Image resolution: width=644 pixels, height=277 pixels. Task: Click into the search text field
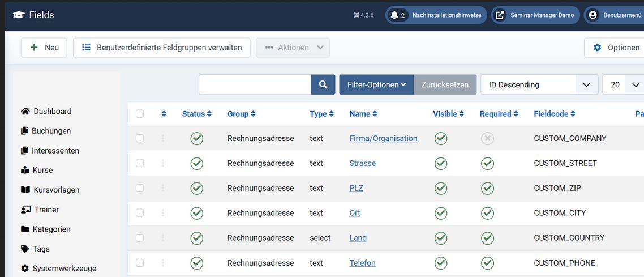pos(255,84)
